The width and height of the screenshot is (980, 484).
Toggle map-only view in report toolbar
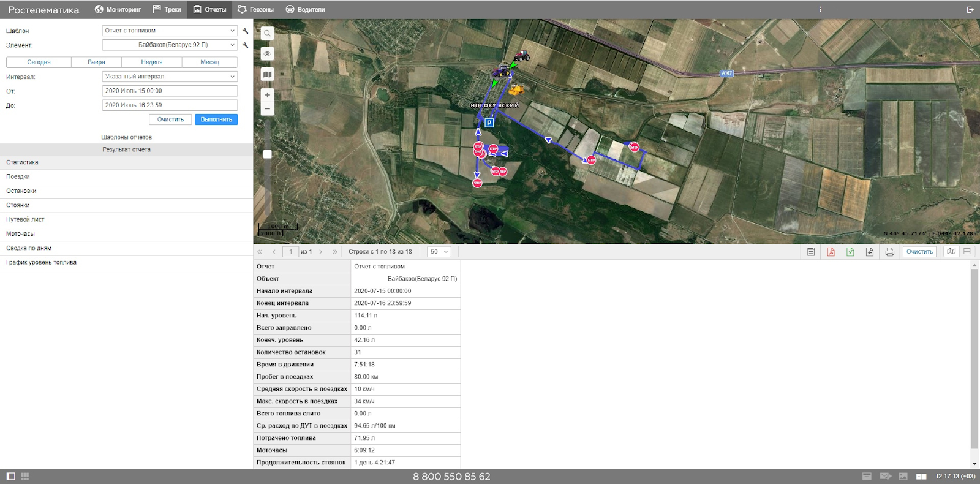(x=951, y=252)
